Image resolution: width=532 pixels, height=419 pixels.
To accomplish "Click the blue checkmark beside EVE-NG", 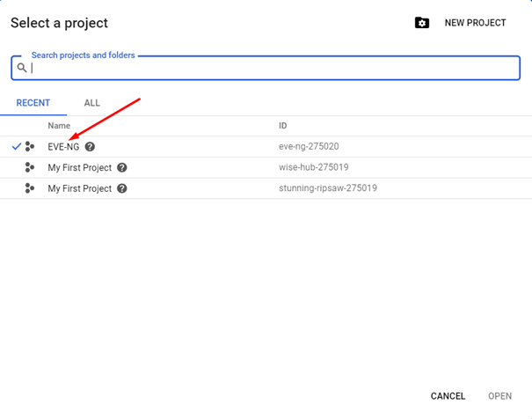I will pos(17,146).
